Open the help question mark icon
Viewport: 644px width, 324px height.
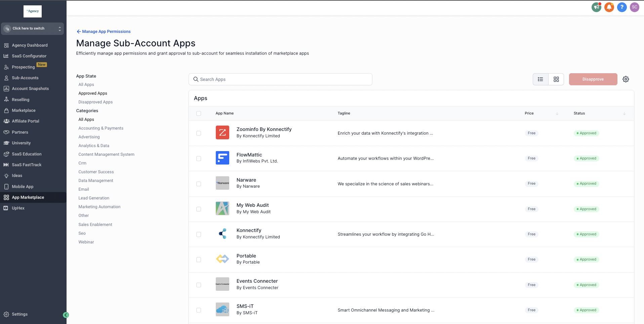tap(622, 7)
